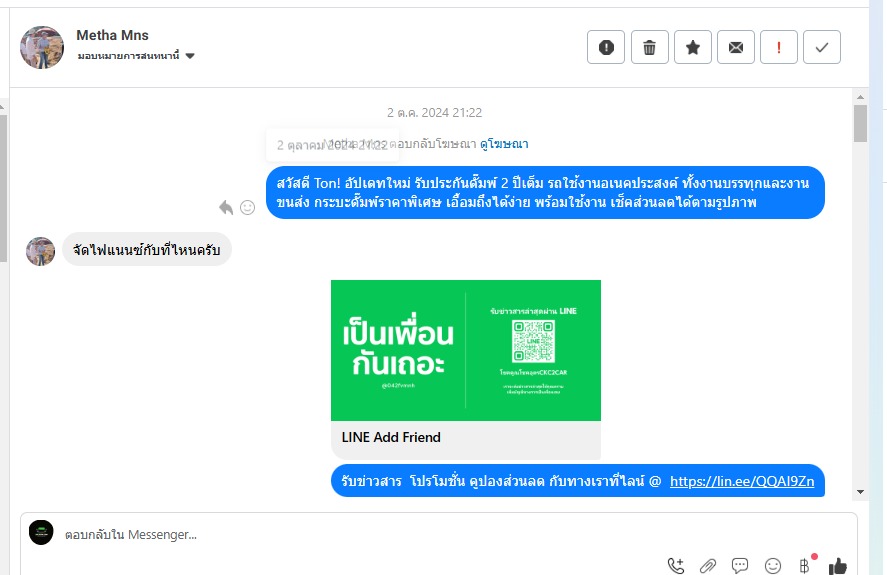
Task: Open the มอบหมายการสนทนานี้ assignment dropdown
Action: (136, 55)
